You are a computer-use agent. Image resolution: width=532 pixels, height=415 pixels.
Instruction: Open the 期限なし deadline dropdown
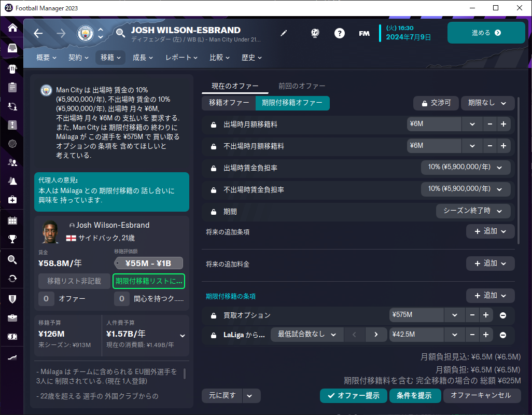click(x=487, y=103)
